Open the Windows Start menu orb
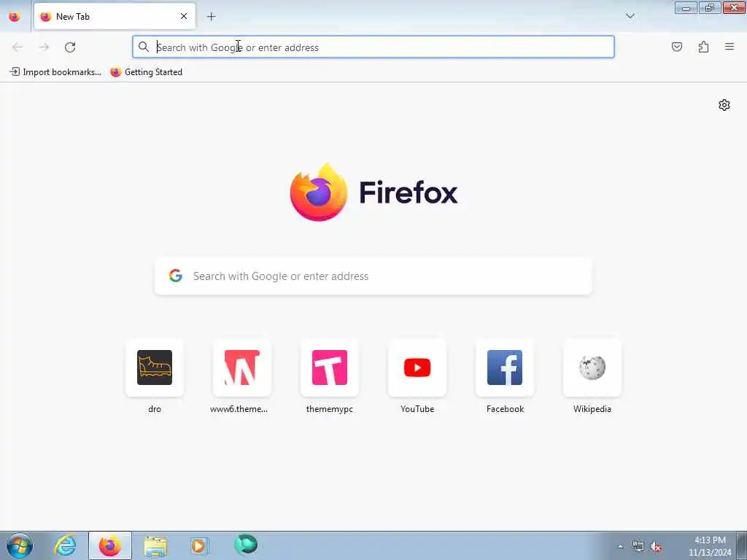The width and height of the screenshot is (747, 560). coord(20,545)
